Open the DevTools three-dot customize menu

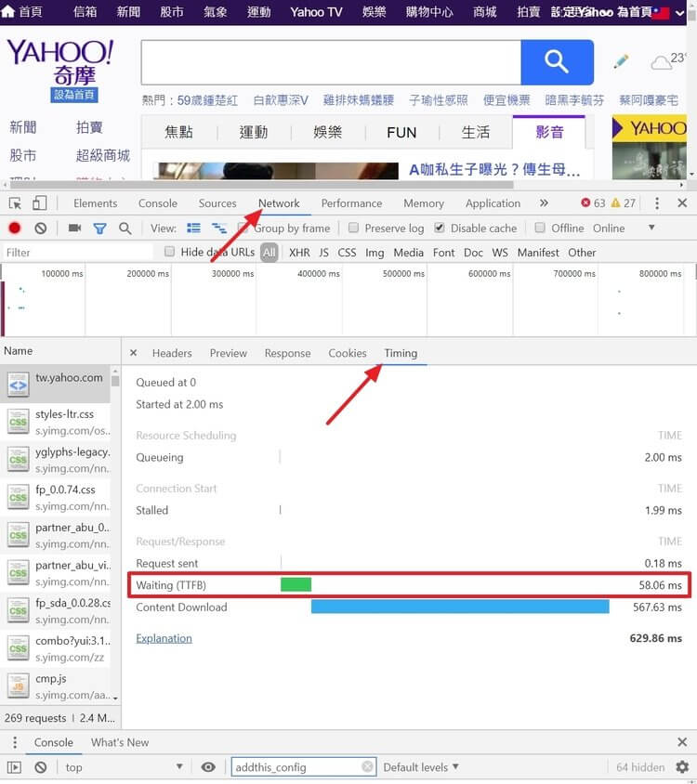coord(657,203)
